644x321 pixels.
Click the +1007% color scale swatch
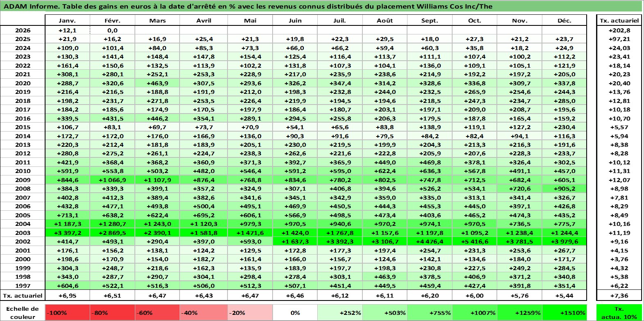point(474,312)
